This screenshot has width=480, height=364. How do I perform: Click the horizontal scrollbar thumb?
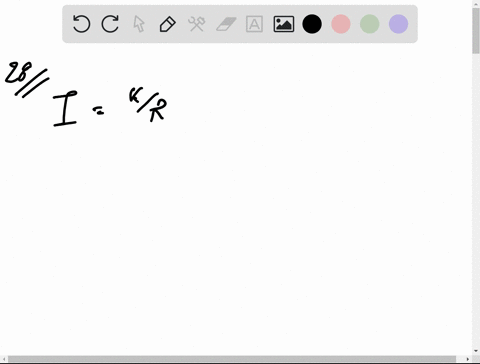click(232, 359)
